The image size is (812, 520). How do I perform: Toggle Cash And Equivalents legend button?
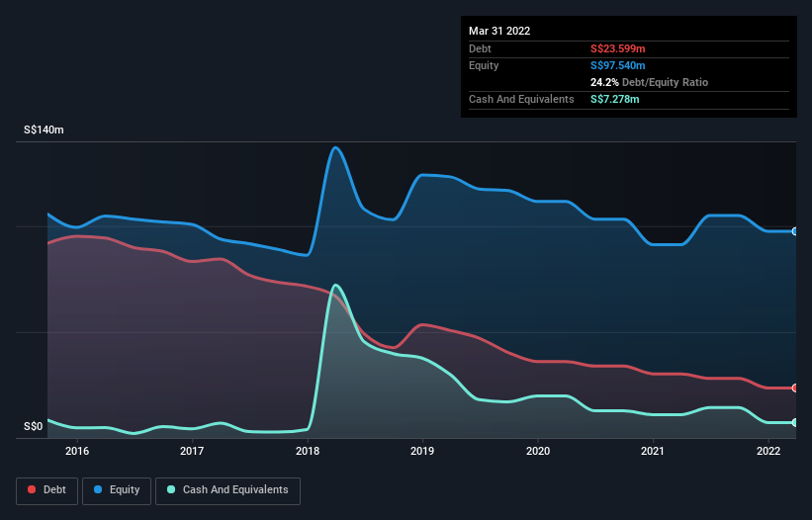[x=227, y=490]
